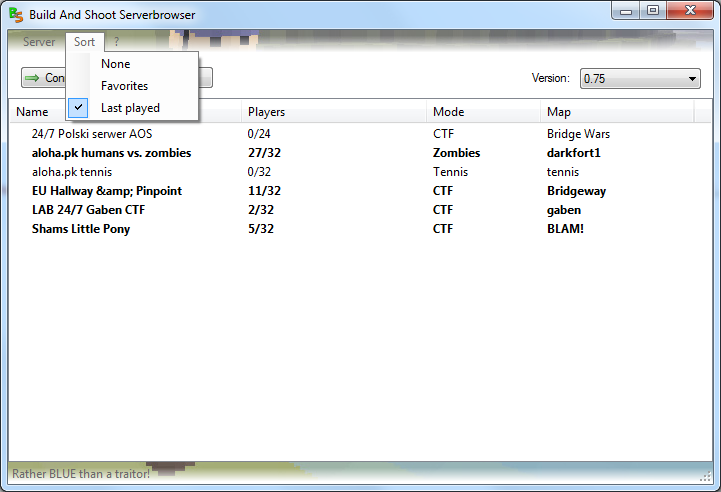Close the open Sort menu
The image size is (721, 492).
pos(84,42)
